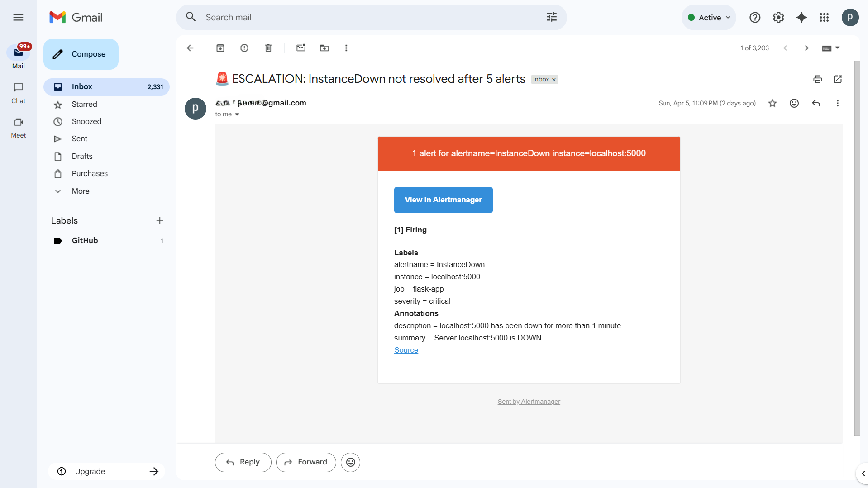This screenshot has height=488, width=868.
Task: Mark the email as unread
Action: tap(301, 48)
